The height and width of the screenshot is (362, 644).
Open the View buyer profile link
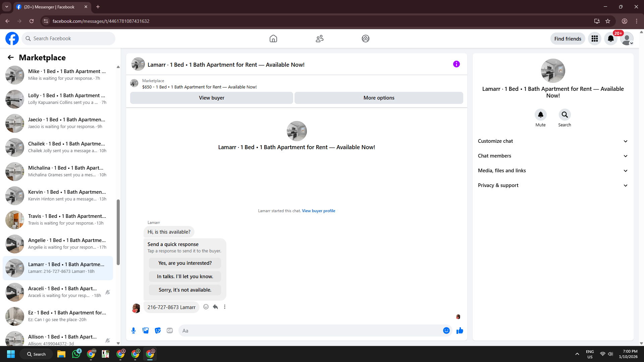pyautogui.click(x=318, y=211)
